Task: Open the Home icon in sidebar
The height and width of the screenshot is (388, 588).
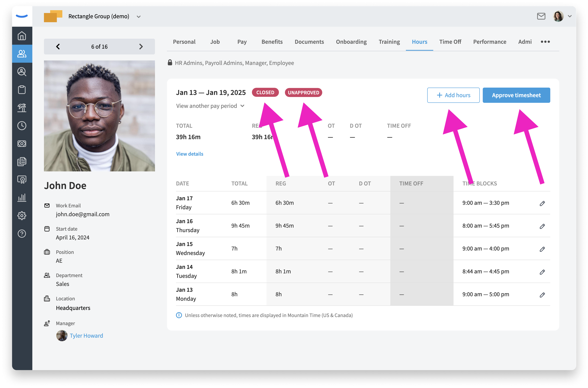Action: pyautogui.click(x=22, y=36)
